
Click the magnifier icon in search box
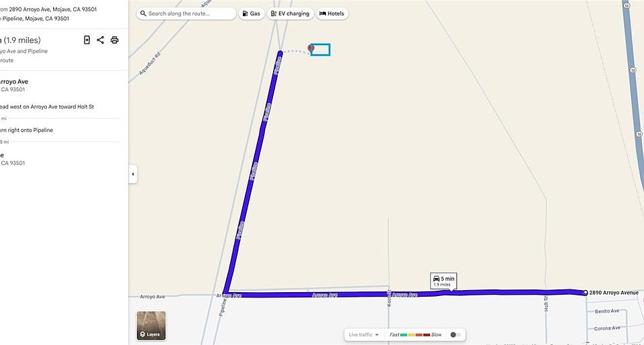(x=143, y=13)
